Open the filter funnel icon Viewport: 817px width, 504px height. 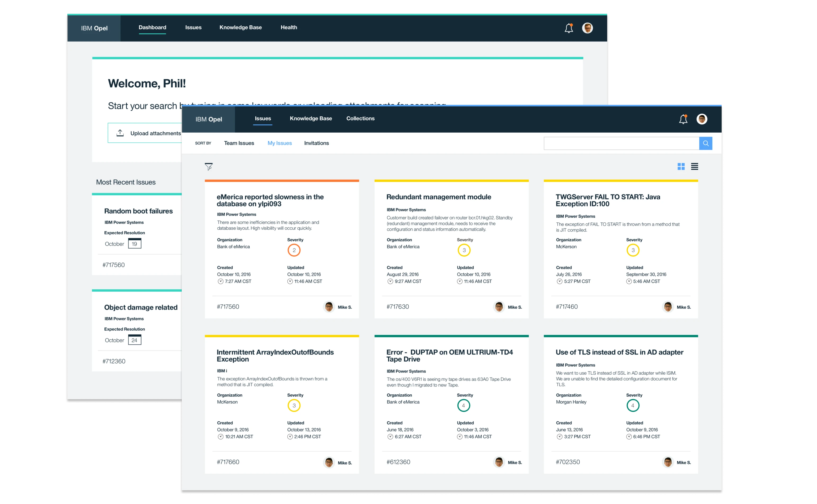coord(208,166)
